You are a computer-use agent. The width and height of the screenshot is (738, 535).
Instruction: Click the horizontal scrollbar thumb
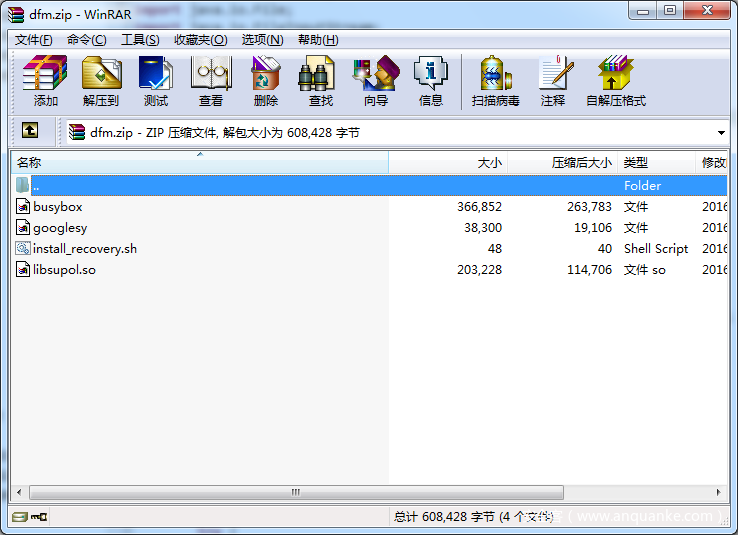pos(296,493)
